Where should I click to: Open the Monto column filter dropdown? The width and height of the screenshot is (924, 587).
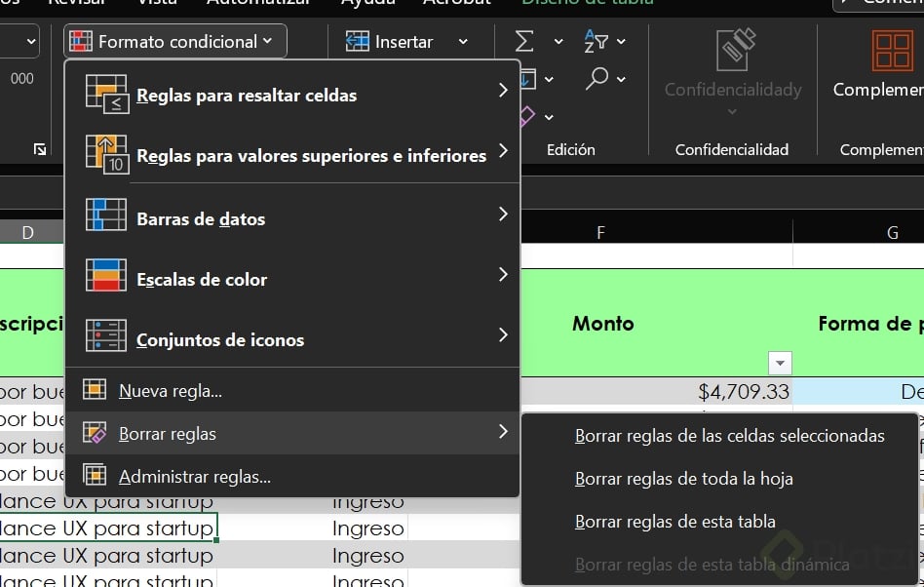pos(780,363)
